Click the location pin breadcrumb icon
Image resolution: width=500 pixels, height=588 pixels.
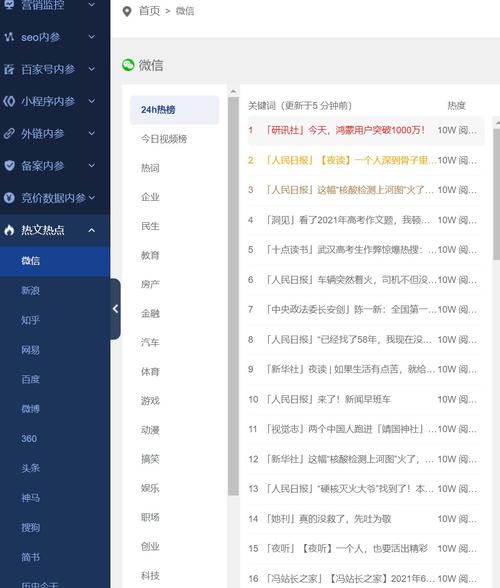pyautogui.click(x=127, y=11)
